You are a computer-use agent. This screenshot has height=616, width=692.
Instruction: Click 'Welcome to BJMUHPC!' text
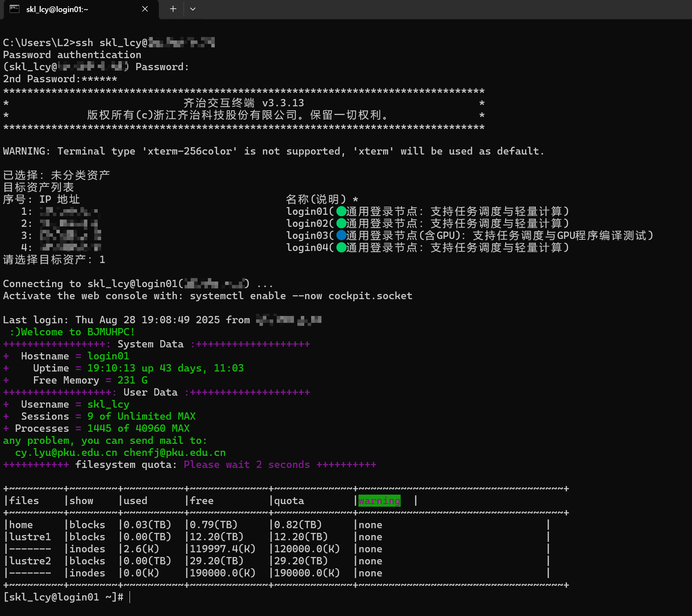pos(78,332)
